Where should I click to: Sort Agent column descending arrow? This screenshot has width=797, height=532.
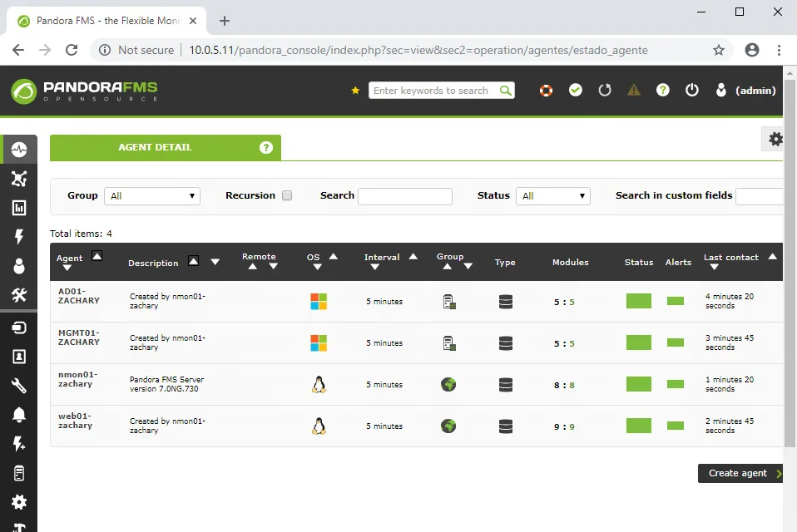[x=67, y=268]
